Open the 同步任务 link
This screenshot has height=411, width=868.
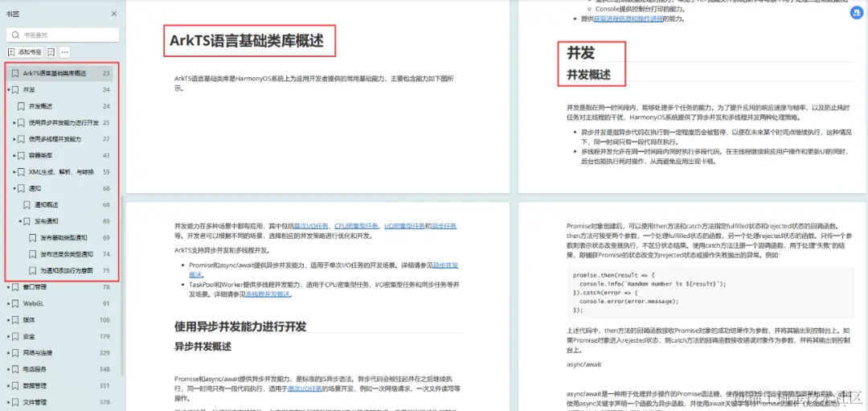[444, 226]
